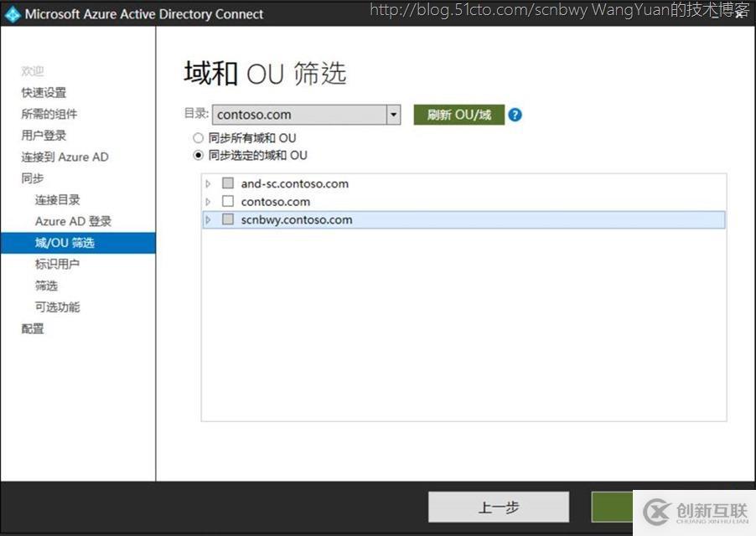Image resolution: width=756 pixels, height=536 pixels.
Task: Check the contoso.com tree row checkbox
Action: (228, 201)
